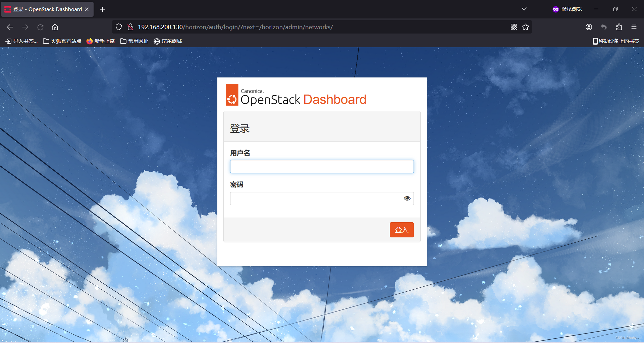This screenshot has width=644, height=343.
Task: Click the Canonical OpenStack Dashboard logo
Action: click(x=296, y=95)
